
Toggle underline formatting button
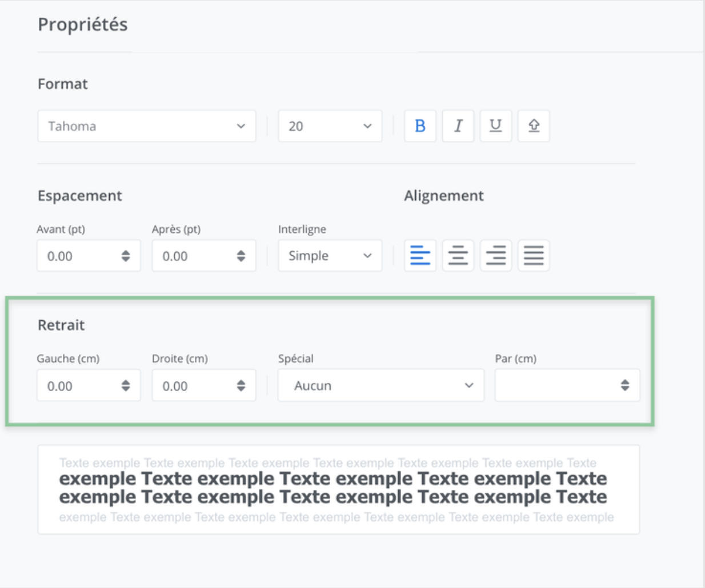[495, 126]
